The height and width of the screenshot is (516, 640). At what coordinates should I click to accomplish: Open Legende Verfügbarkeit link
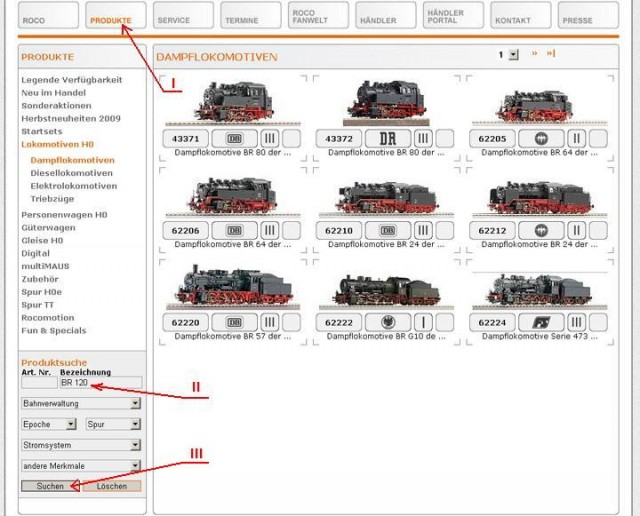click(x=72, y=80)
